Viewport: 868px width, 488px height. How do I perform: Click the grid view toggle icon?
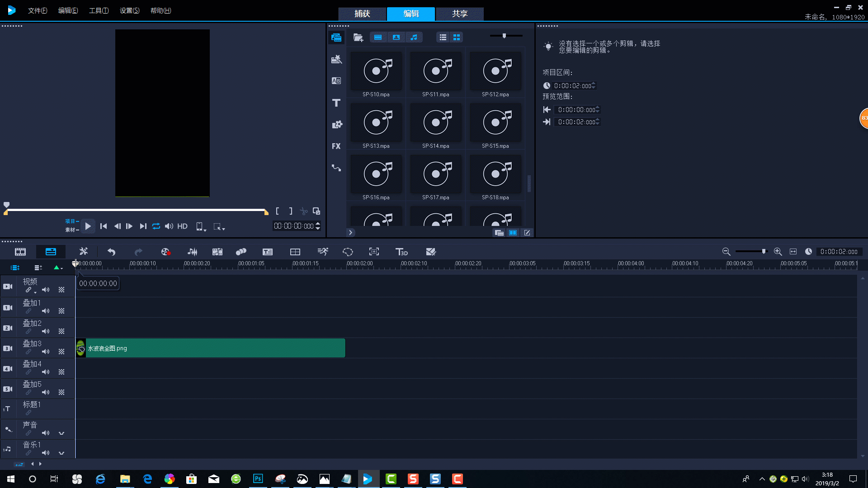pos(457,37)
